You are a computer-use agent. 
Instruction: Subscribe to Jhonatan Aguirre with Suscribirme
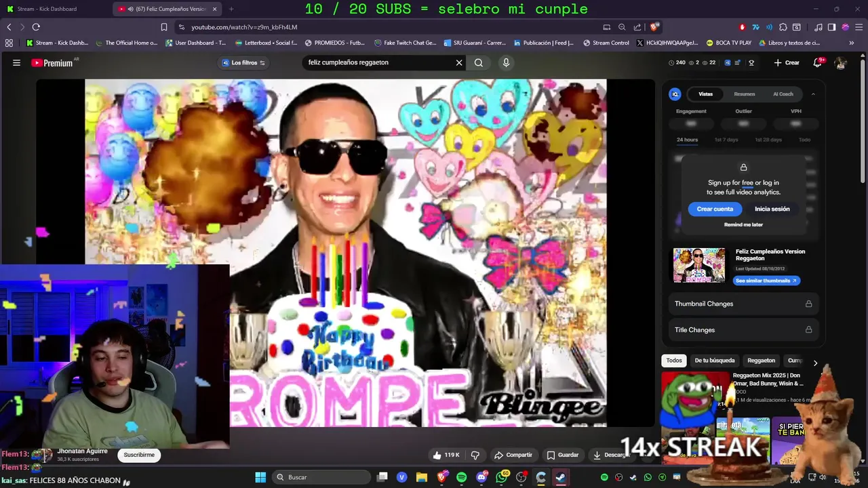pos(139,455)
